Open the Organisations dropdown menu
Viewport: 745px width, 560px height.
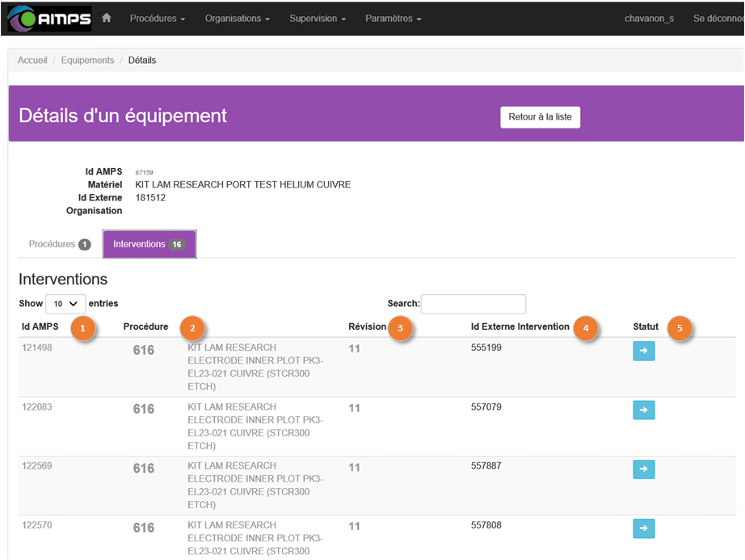coord(237,19)
